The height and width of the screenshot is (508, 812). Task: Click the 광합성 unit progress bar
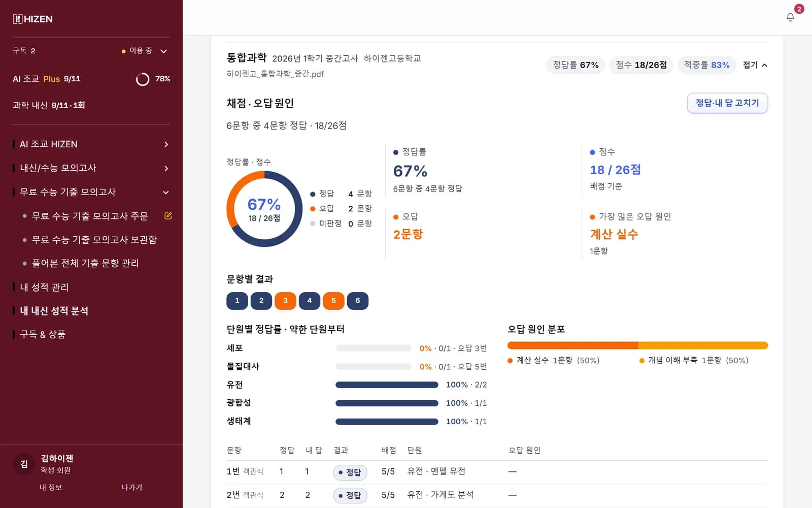(387, 403)
